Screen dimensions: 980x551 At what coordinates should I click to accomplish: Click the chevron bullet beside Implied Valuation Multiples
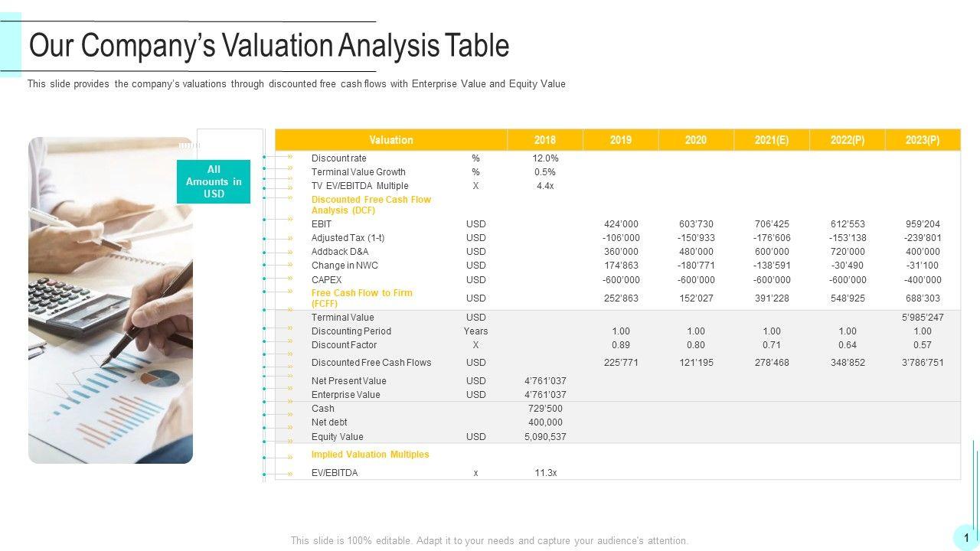pos(290,456)
